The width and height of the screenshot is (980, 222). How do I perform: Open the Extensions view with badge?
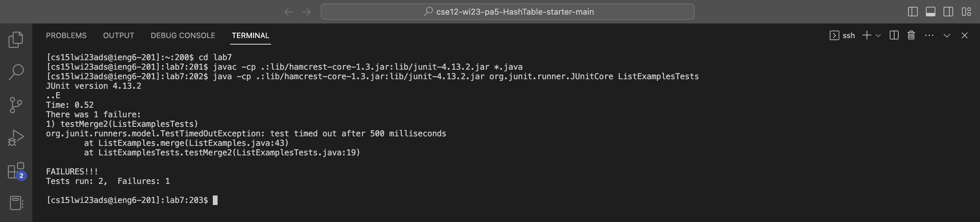click(16, 171)
